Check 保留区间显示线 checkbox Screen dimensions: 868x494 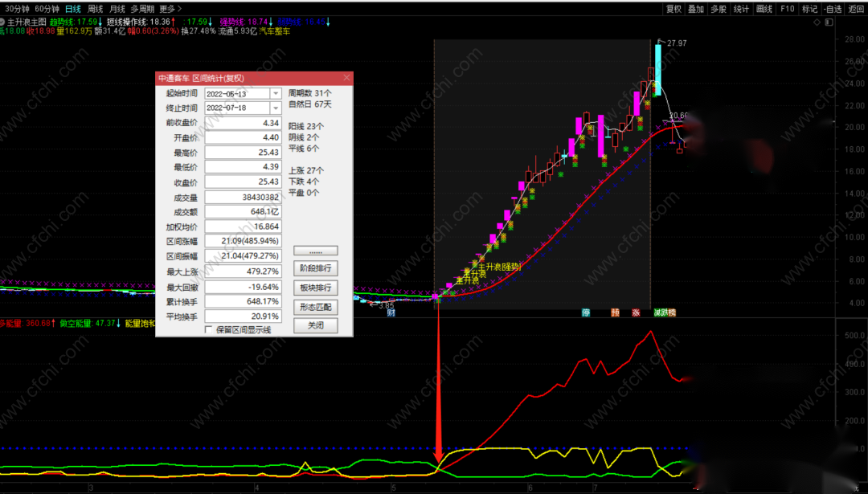[209, 329]
